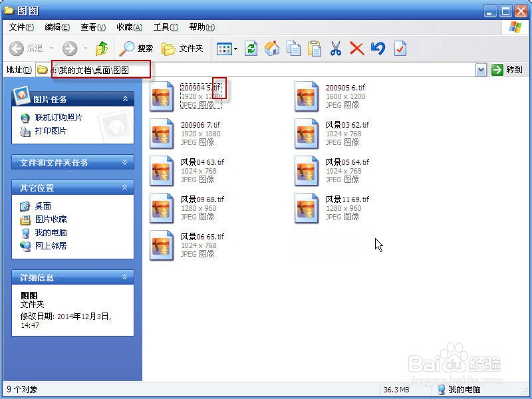Click 打印图片 link
This screenshot has width=532, height=399.
point(51,131)
